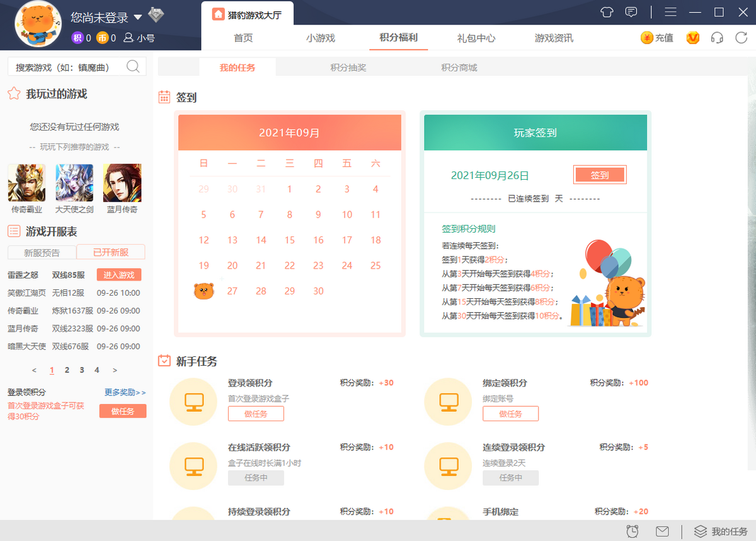Open the 礼包中心 tab
756x541 pixels.
point(476,38)
